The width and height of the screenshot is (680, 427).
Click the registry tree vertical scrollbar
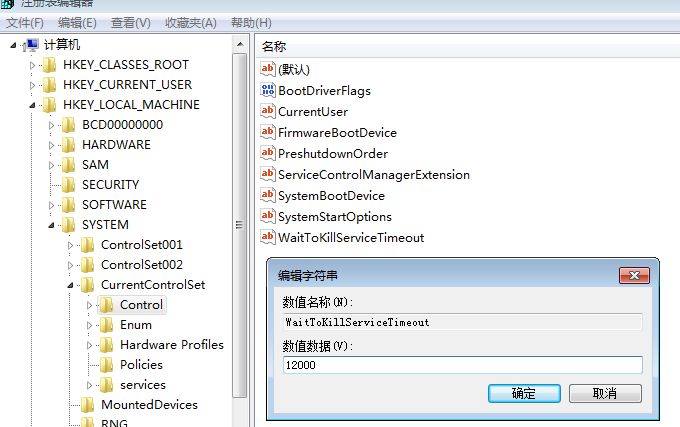238,225
